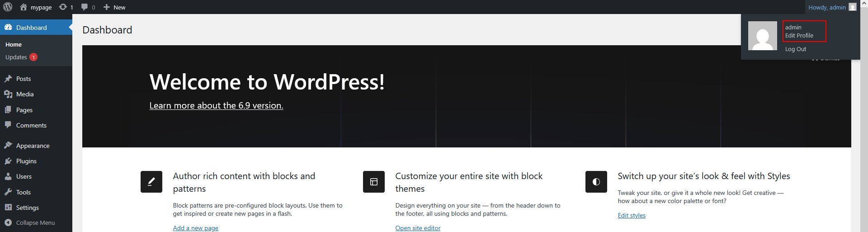Click the updates refresh icon in admin bar
This screenshot has width=868, height=232.
[x=63, y=7]
